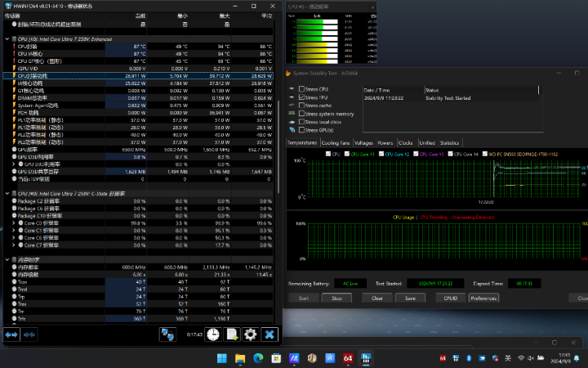Open HWiNFO taskbar icon
Viewport: 588px width, 368px height.
pyautogui.click(x=366, y=358)
